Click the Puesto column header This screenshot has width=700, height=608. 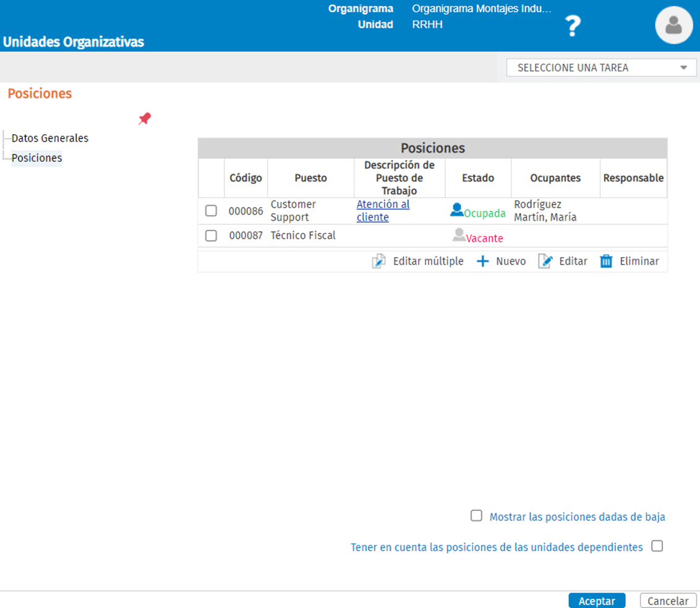[x=310, y=178]
